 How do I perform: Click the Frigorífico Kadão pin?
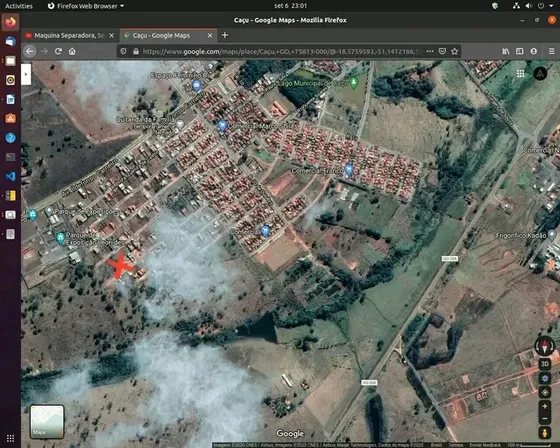point(552,234)
